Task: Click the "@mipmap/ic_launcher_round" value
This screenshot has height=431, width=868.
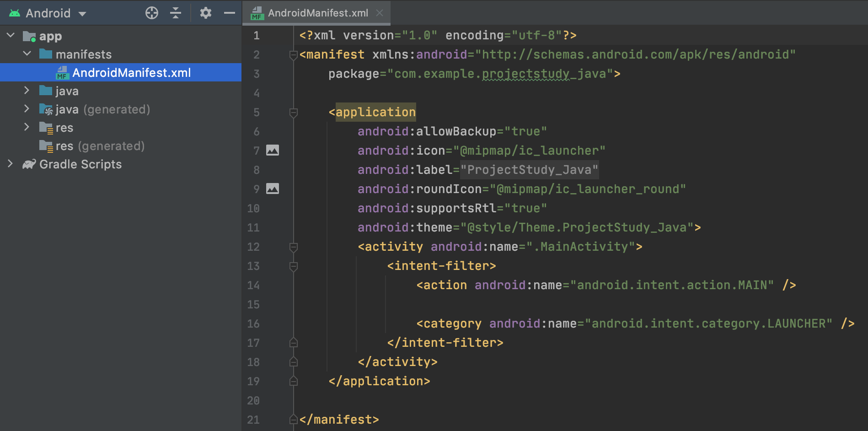Action: pos(588,189)
